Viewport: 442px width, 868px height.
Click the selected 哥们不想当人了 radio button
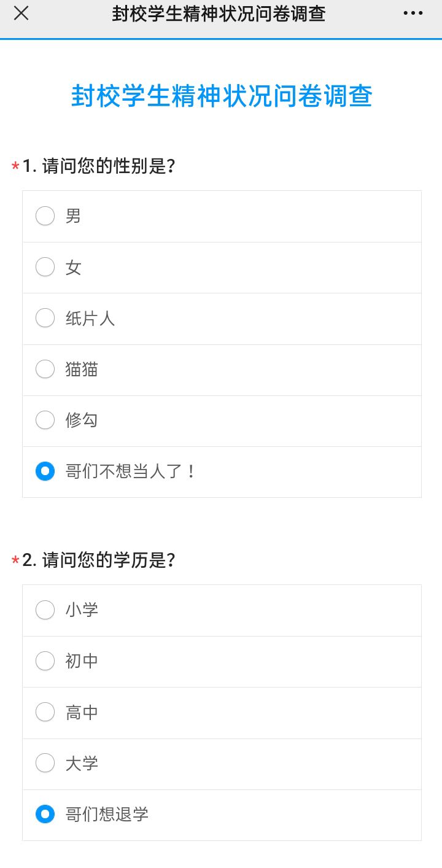point(45,471)
